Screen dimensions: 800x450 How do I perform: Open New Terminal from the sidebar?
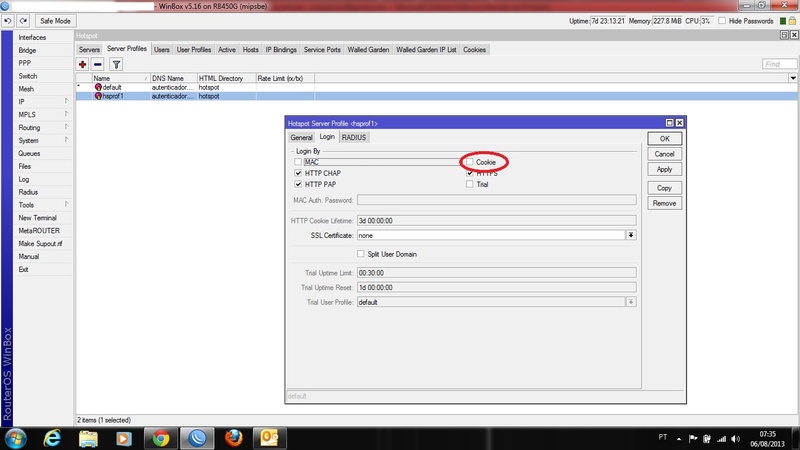37,217
